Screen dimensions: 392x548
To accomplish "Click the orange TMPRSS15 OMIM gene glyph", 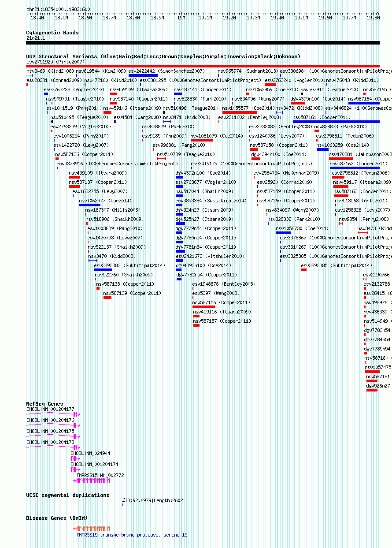I will [92, 528].
